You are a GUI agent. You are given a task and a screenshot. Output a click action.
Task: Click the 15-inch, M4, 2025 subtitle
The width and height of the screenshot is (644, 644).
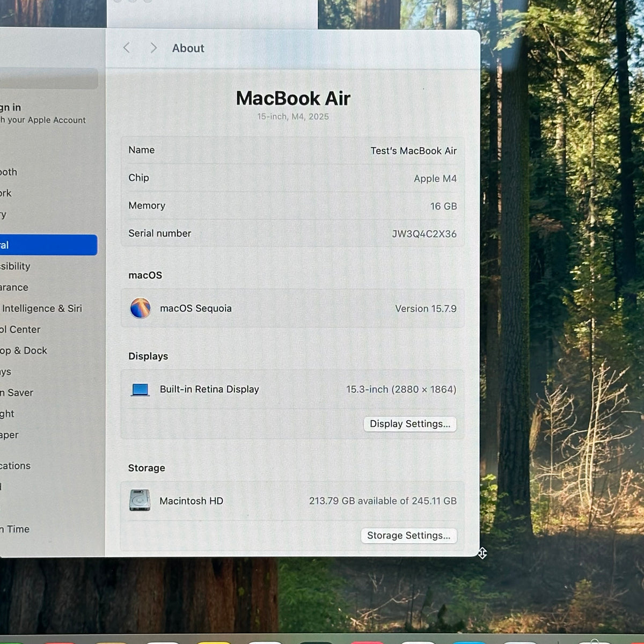[x=293, y=116]
